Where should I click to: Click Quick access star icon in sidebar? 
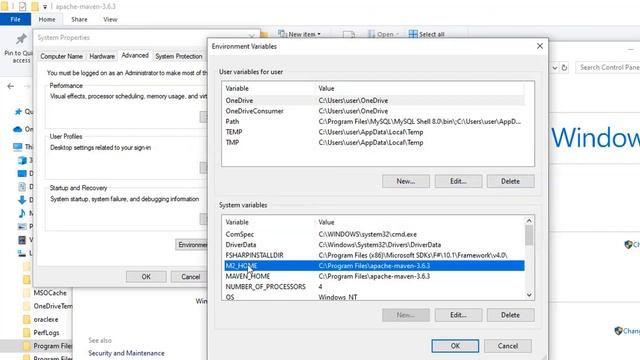coord(18,112)
